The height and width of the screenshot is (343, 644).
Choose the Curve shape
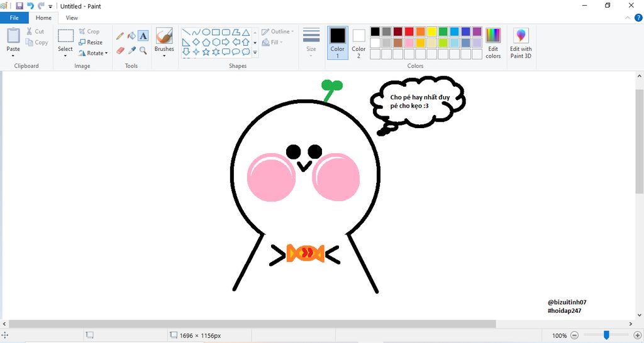(x=196, y=32)
